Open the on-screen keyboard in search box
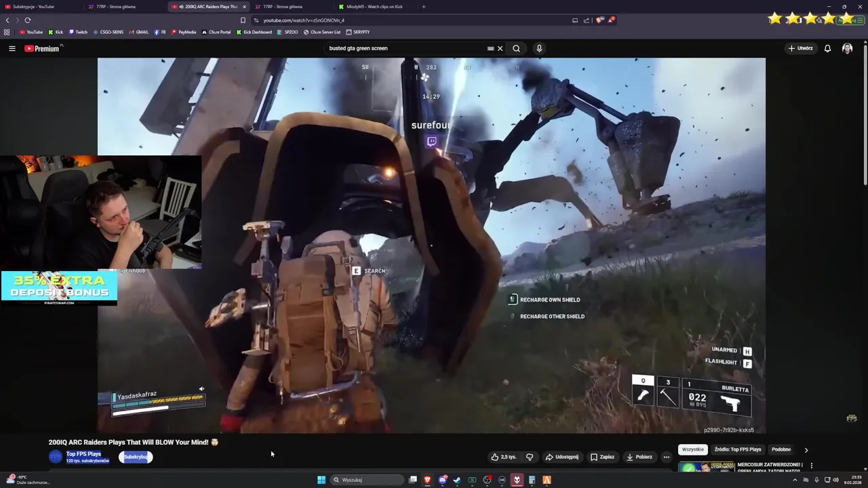868x488 pixels. 490,48
